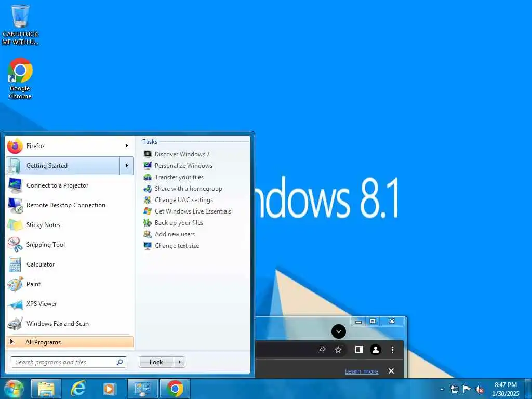Image resolution: width=532 pixels, height=399 pixels.
Task: Click Chrome's tab search dropdown arrow
Action: coord(339,331)
